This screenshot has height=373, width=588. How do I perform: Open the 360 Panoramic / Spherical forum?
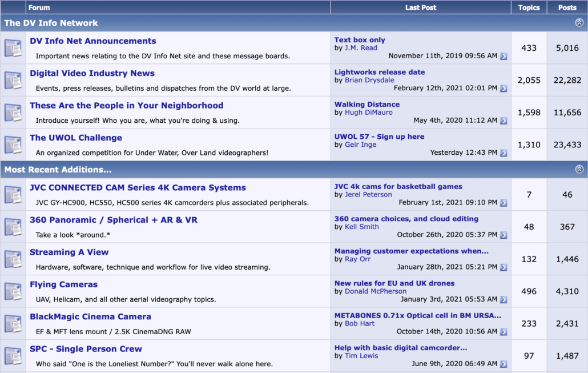(114, 220)
